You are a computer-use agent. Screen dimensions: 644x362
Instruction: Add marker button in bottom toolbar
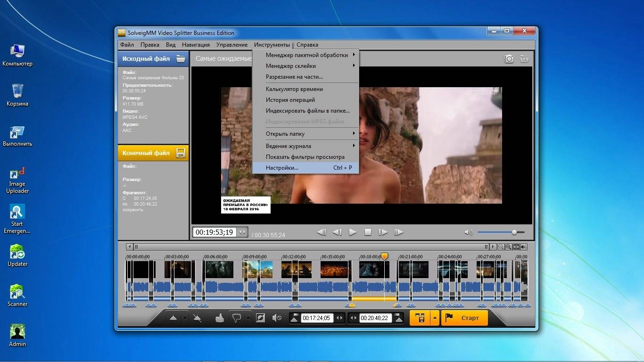point(173,318)
